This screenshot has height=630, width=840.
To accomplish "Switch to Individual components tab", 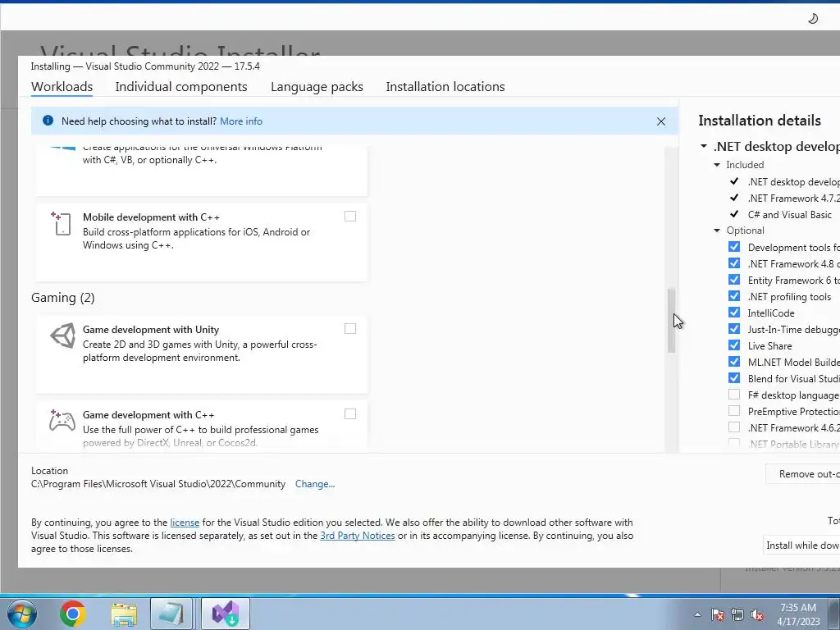I will [181, 87].
